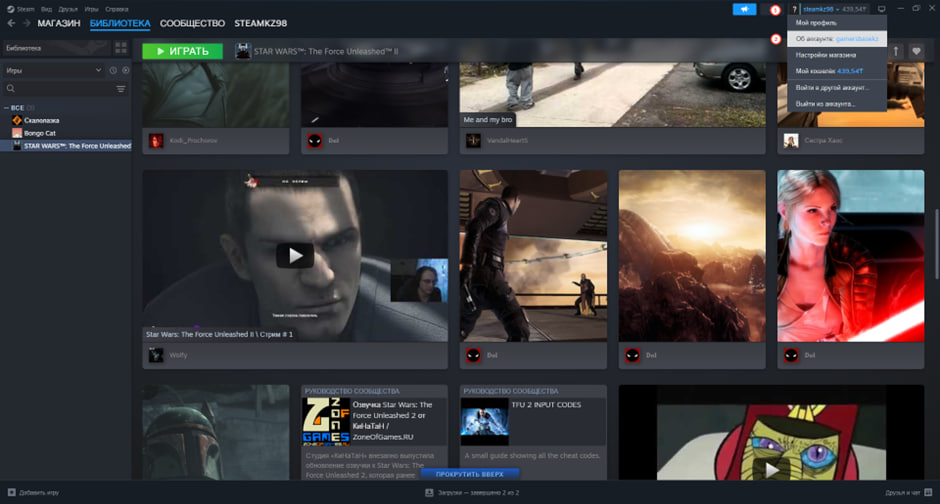Click the Добавить игру plus icon
This screenshot has width=940, height=504.
click(11, 493)
